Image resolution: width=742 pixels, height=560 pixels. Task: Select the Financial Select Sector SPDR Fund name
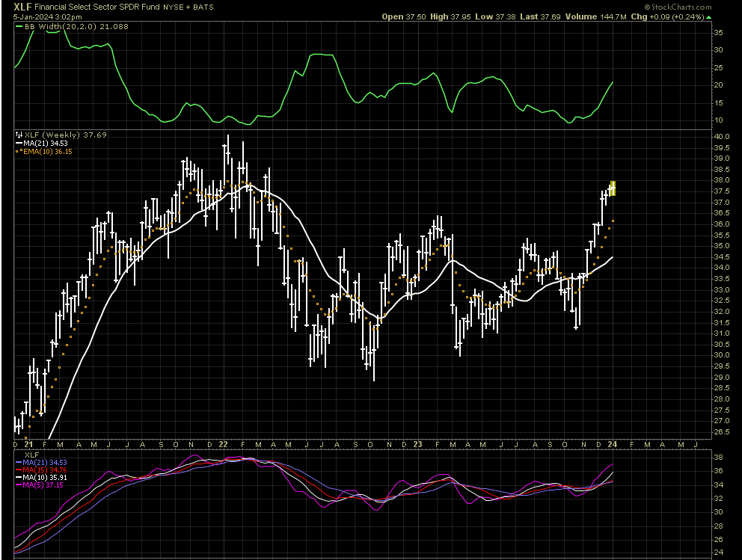tap(97, 7)
